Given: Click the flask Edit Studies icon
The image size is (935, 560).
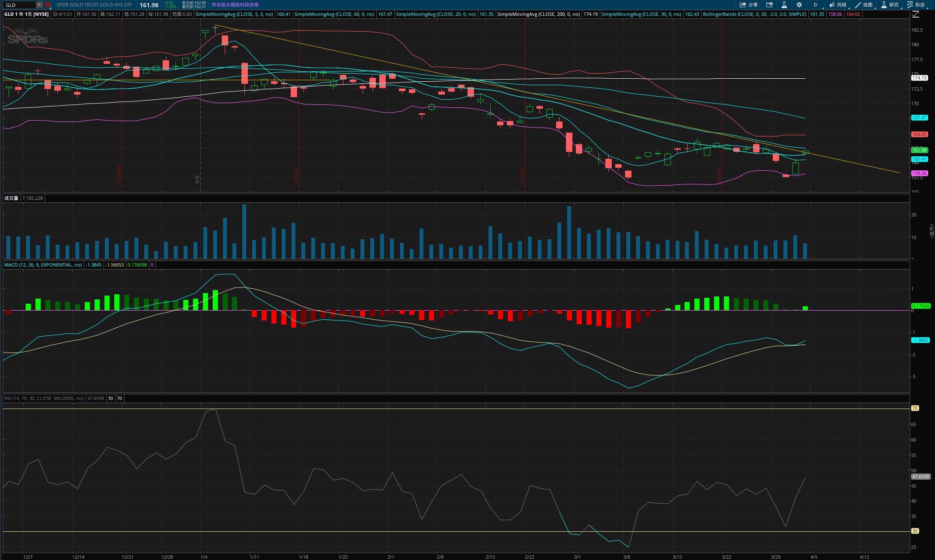Looking at the screenshot, I should [784, 5].
